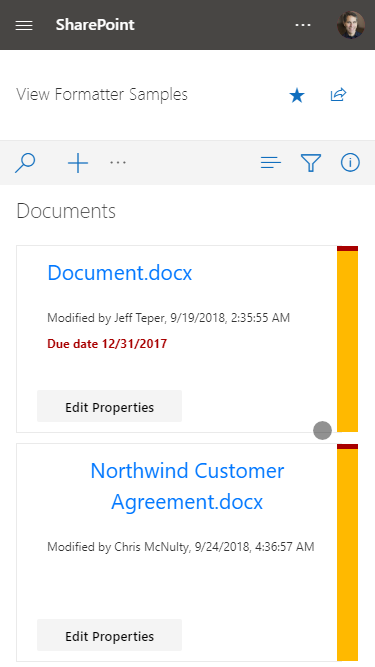Click Edit Properties for Northwind Customer Agreement
The width and height of the screenshot is (375, 667).
point(109,635)
